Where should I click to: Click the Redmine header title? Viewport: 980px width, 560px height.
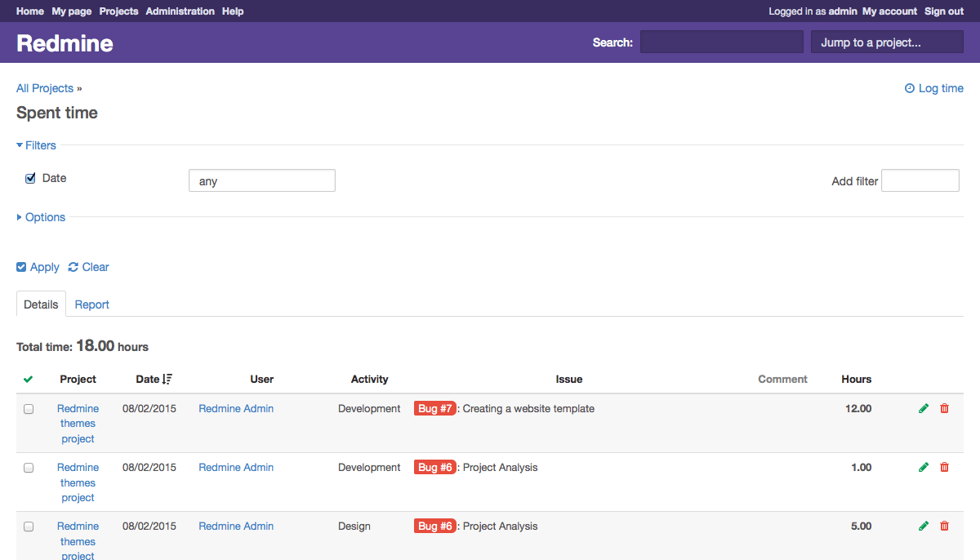tap(65, 43)
